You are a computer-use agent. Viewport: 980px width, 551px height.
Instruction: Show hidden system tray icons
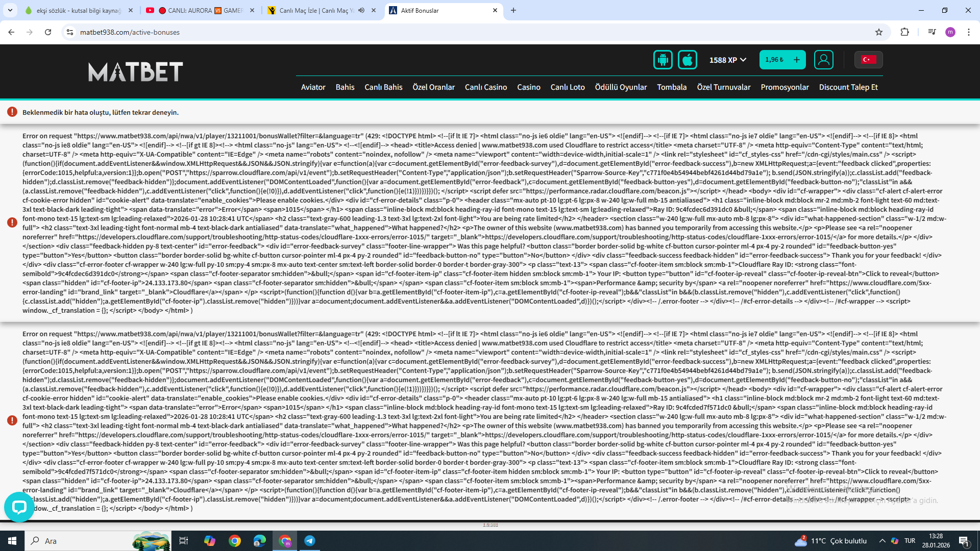(x=882, y=541)
